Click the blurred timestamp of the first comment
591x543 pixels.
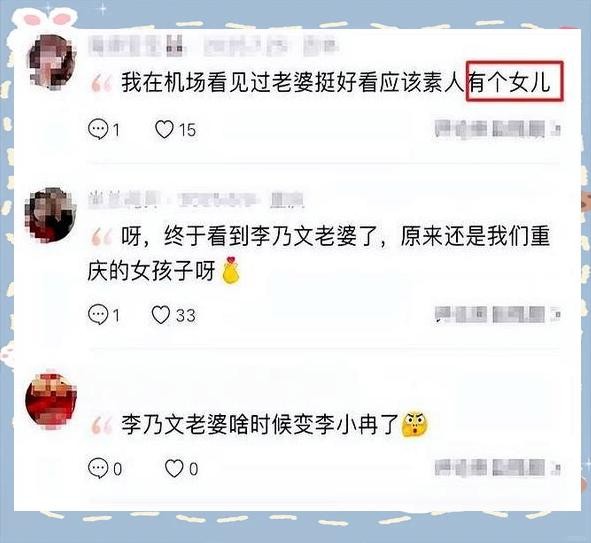497,129
